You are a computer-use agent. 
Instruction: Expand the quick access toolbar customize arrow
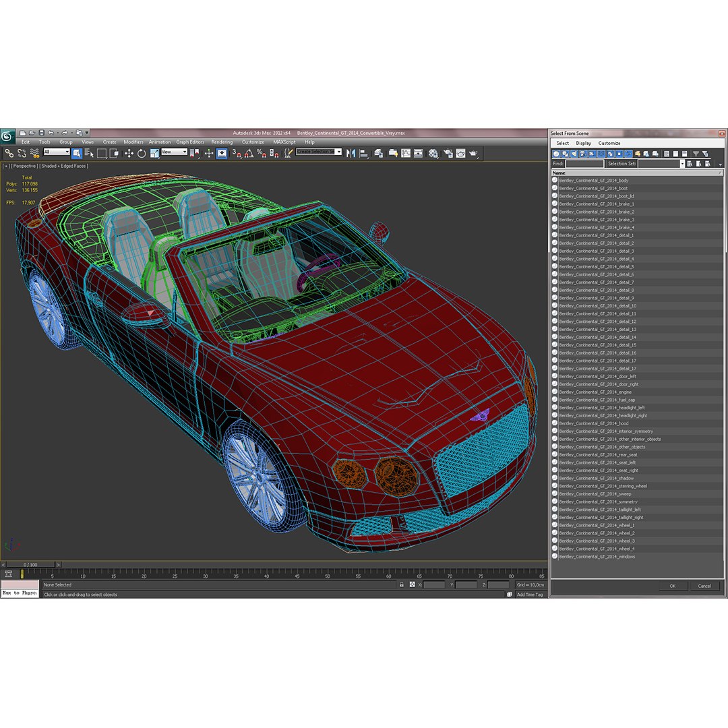point(87,133)
